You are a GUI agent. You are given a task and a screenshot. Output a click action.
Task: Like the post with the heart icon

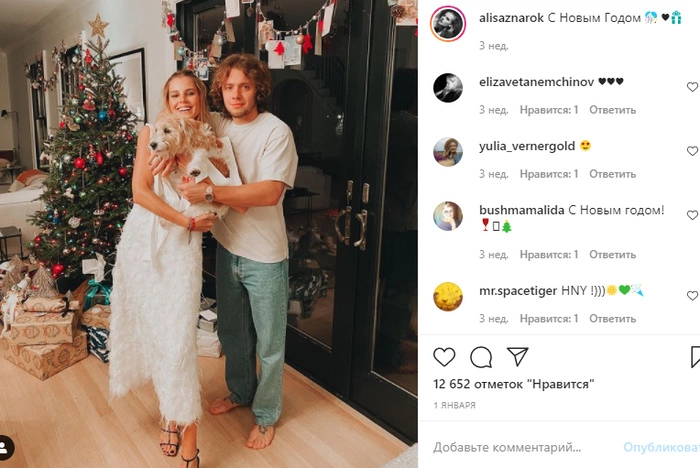click(444, 357)
